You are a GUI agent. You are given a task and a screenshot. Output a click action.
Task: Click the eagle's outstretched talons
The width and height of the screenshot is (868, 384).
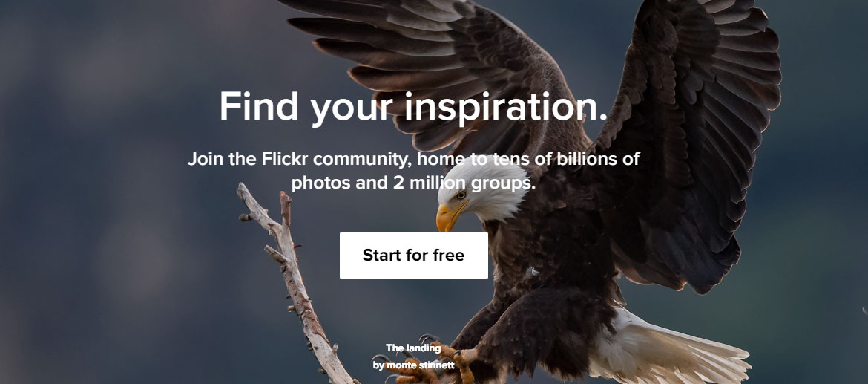[437, 360]
